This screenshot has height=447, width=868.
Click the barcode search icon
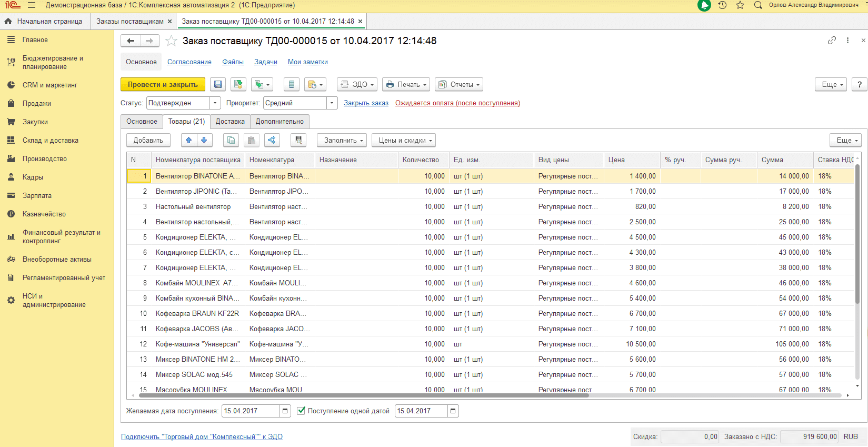point(298,140)
